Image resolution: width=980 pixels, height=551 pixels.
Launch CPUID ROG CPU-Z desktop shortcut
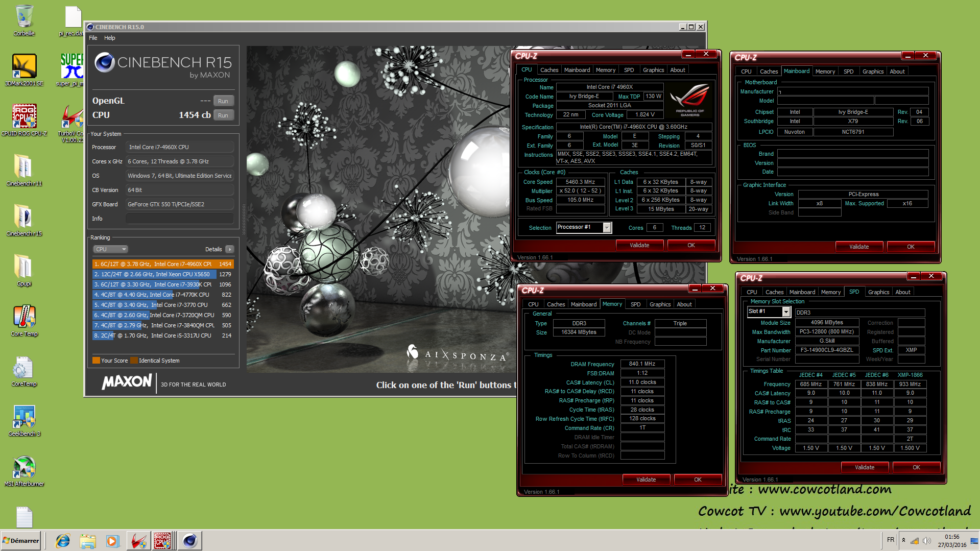click(x=24, y=120)
